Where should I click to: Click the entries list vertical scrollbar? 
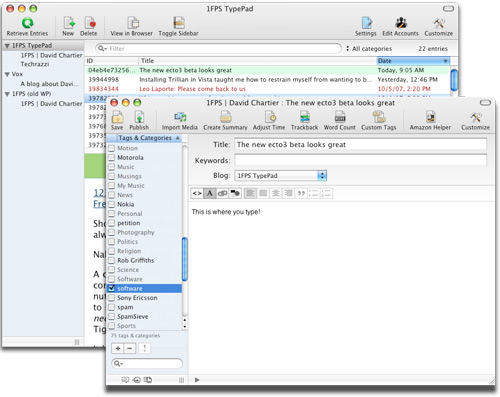[454, 79]
